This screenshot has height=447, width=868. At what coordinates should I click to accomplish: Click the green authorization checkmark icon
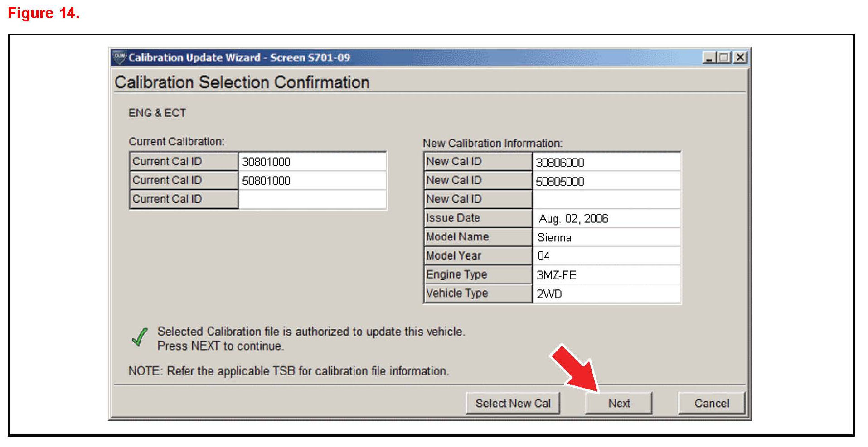140,337
